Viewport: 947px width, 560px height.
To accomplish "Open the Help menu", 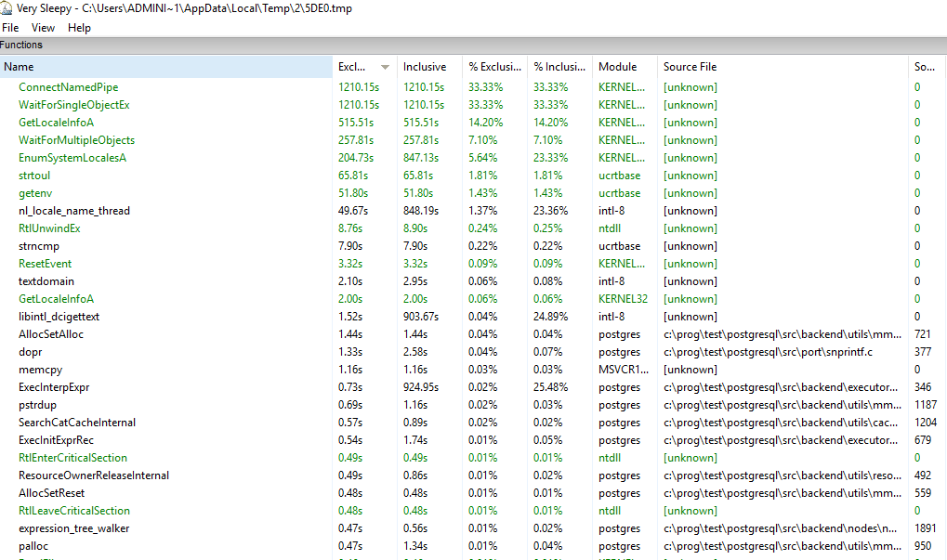I will tap(79, 28).
